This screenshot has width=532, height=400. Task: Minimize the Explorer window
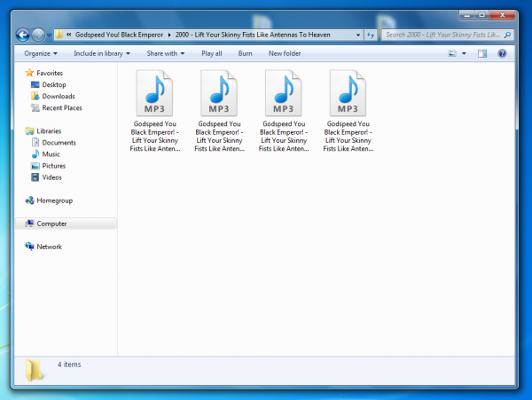[467, 15]
